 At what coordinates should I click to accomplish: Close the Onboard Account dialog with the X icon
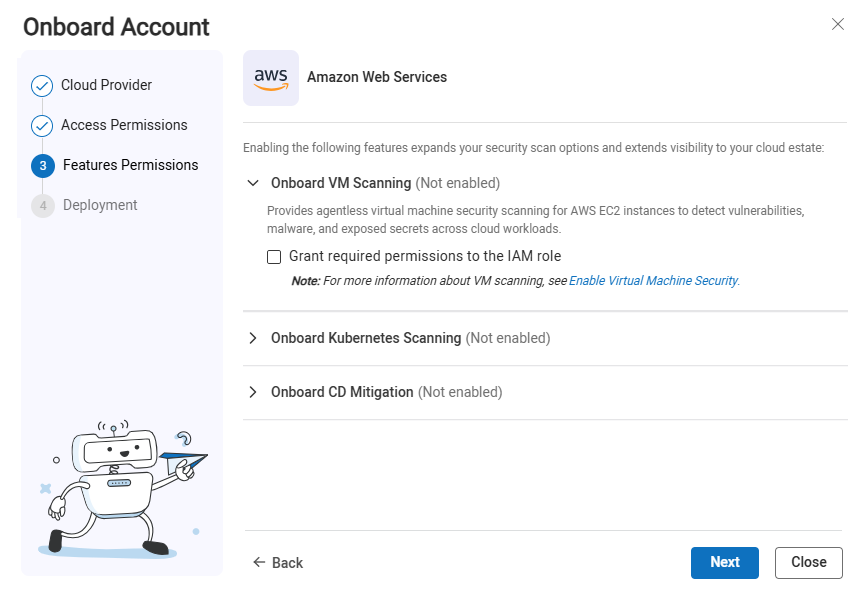[838, 24]
